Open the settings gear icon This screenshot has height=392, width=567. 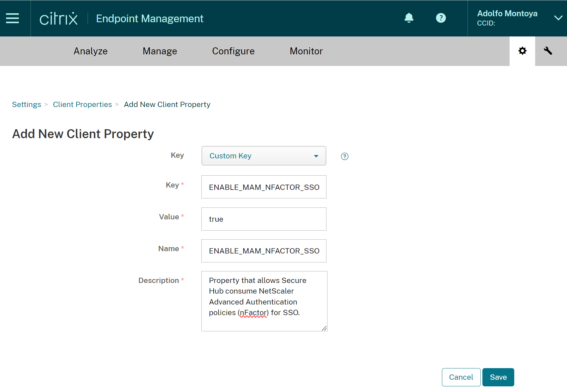pyautogui.click(x=522, y=51)
